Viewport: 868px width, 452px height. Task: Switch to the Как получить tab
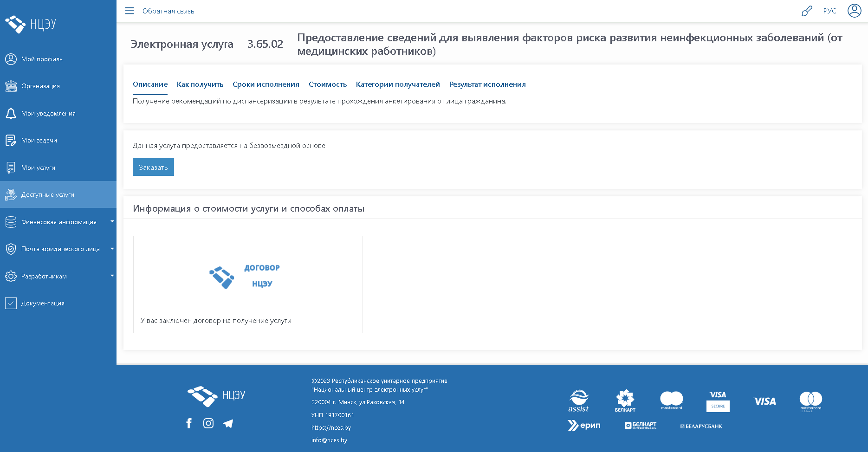(x=200, y=84)
